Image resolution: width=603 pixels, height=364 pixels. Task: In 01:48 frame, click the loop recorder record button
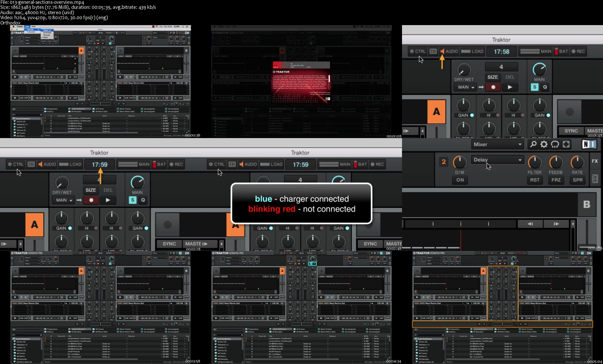click(493, 87)
